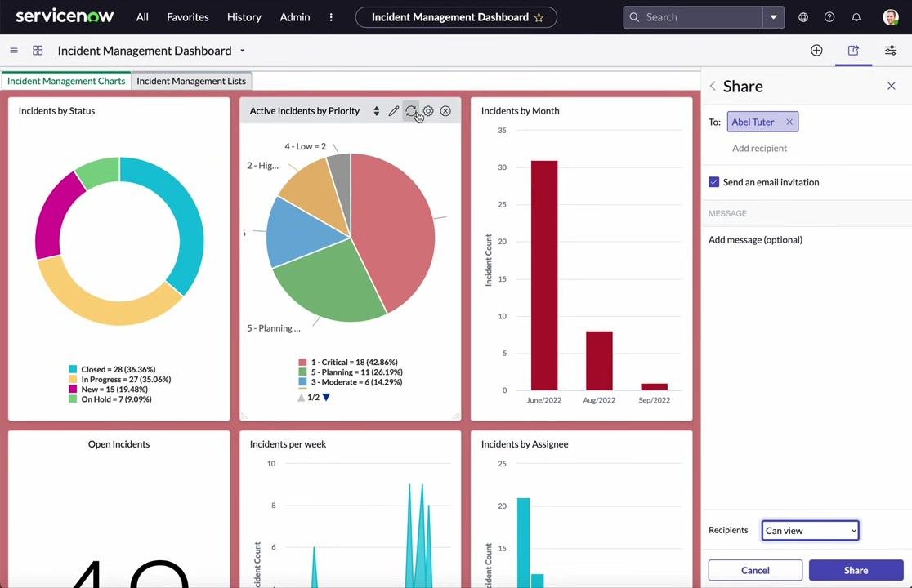Click the Cancel button
Viewport: 912px width, 588px height.
point(755,571)
